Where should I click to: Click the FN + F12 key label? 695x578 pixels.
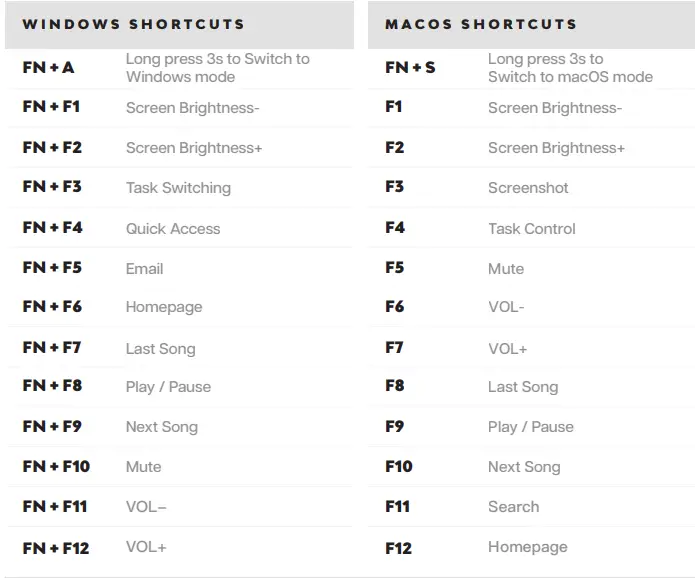click(x=56, y=548)
